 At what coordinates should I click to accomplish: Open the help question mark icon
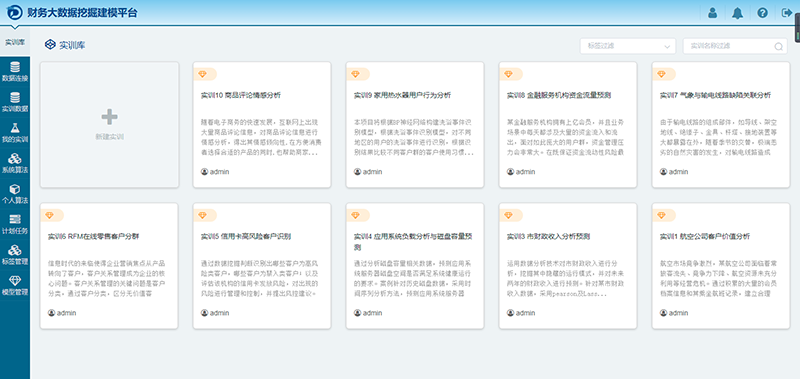762,13
